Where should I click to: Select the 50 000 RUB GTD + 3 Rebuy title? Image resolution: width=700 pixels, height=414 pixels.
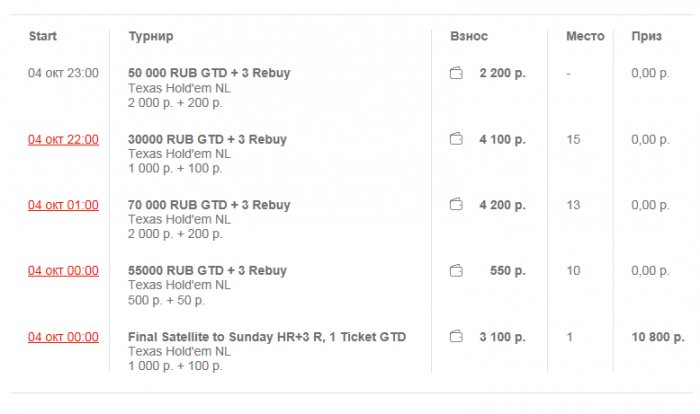209,73
